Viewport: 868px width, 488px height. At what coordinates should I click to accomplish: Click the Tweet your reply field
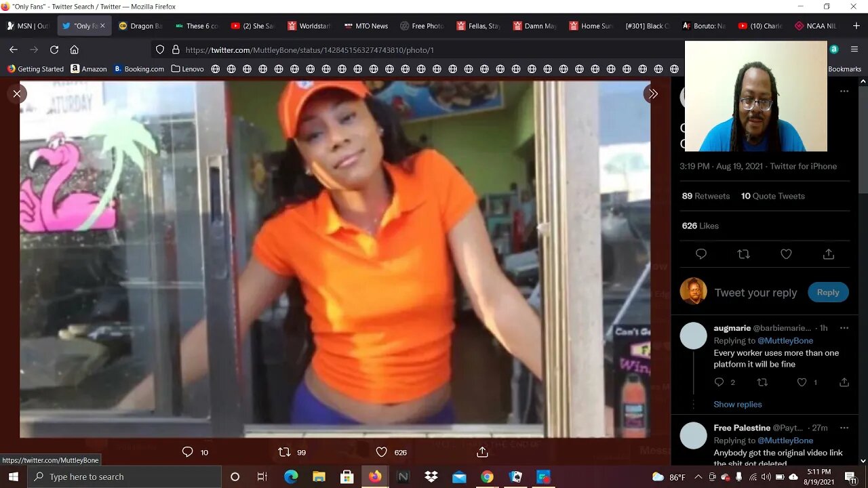(755, 293)
